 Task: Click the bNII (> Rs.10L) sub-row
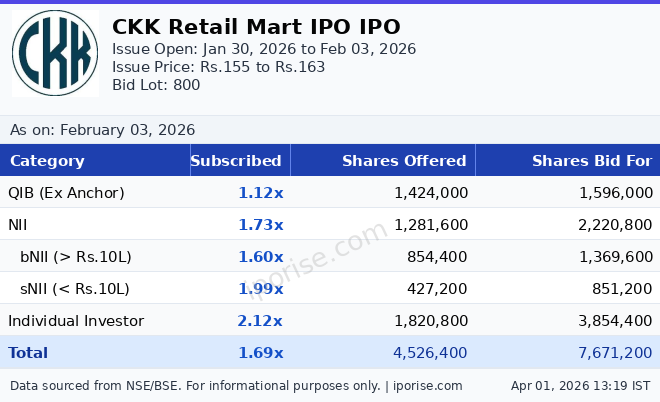point(76,257)
